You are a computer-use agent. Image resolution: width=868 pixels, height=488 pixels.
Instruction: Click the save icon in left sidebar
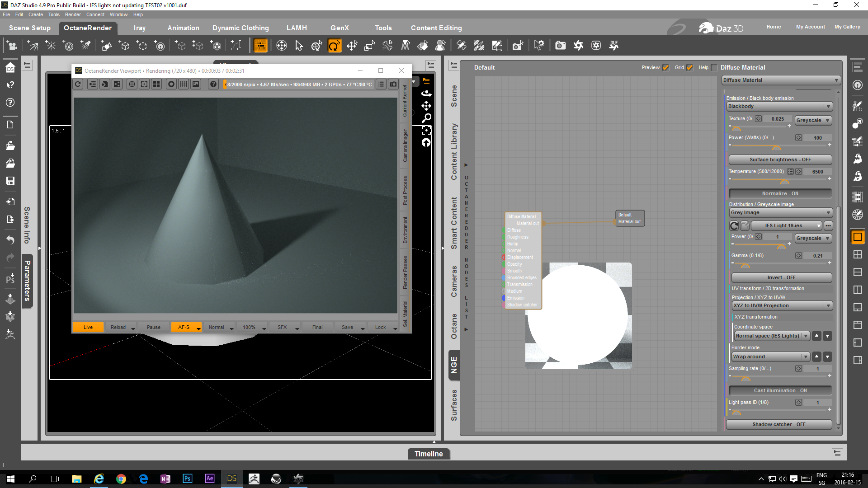click(10, 181)
